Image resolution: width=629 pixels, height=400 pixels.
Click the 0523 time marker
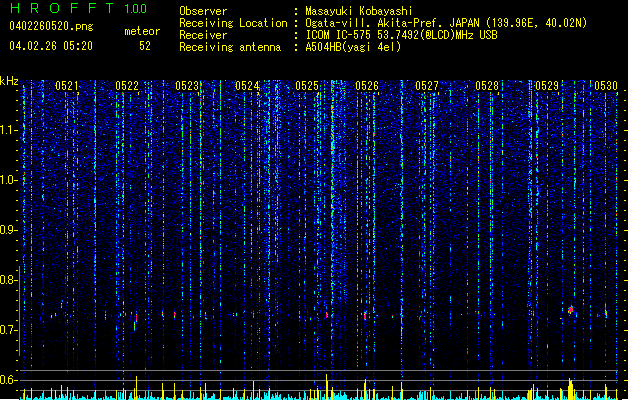coord(187,86)
